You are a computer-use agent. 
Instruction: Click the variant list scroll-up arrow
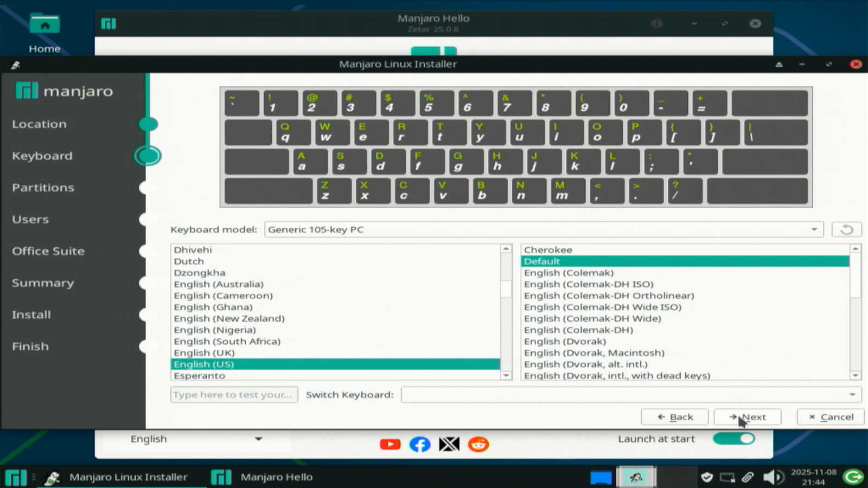tap(856, 249)
